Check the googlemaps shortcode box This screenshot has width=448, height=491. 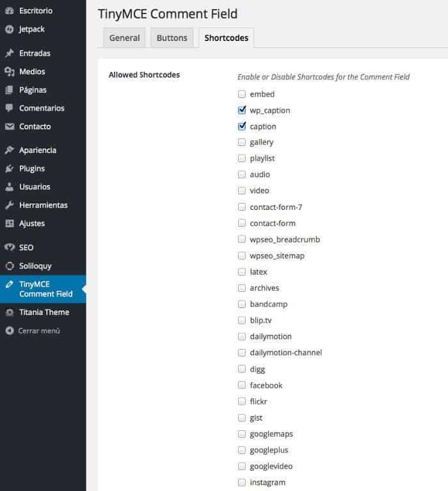pyautogui.click(x=242, y=434)
